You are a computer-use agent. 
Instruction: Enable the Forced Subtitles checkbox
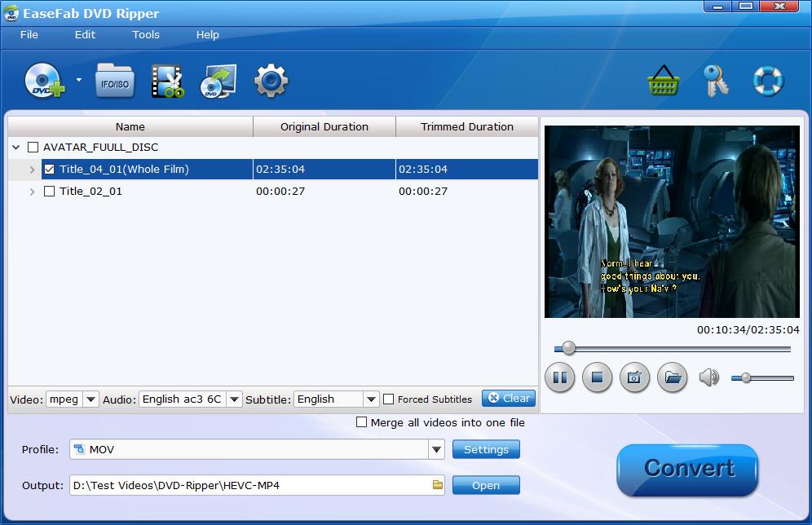pyautogui.click(x=388, y=399)
